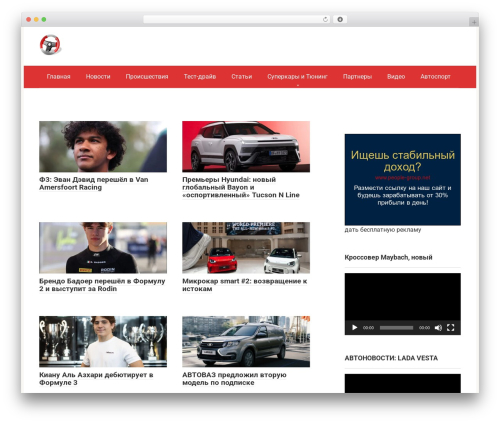Click the driver in black race suit thumbnail
The width and height of the screenshot is (500, 423).
[103, 248]
